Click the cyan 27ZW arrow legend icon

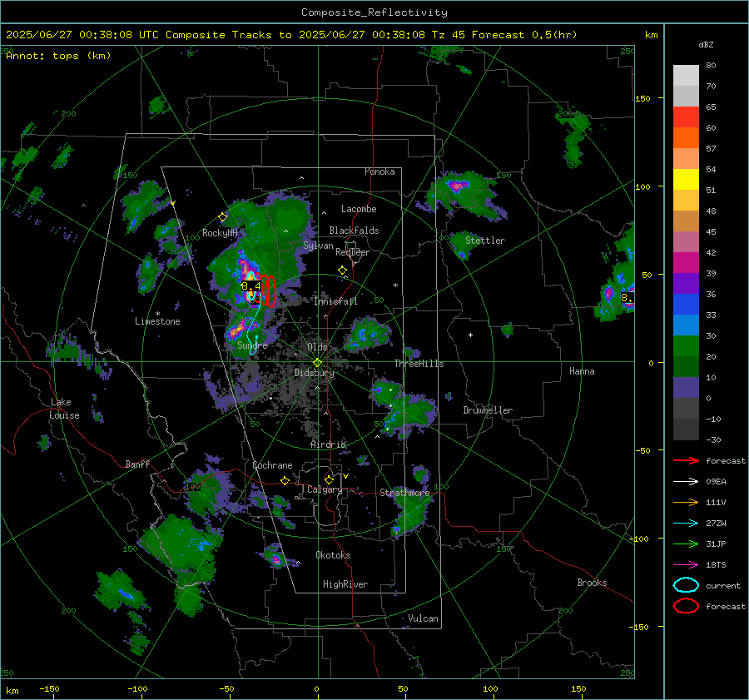pyautogui.click(x=686, y=524)
